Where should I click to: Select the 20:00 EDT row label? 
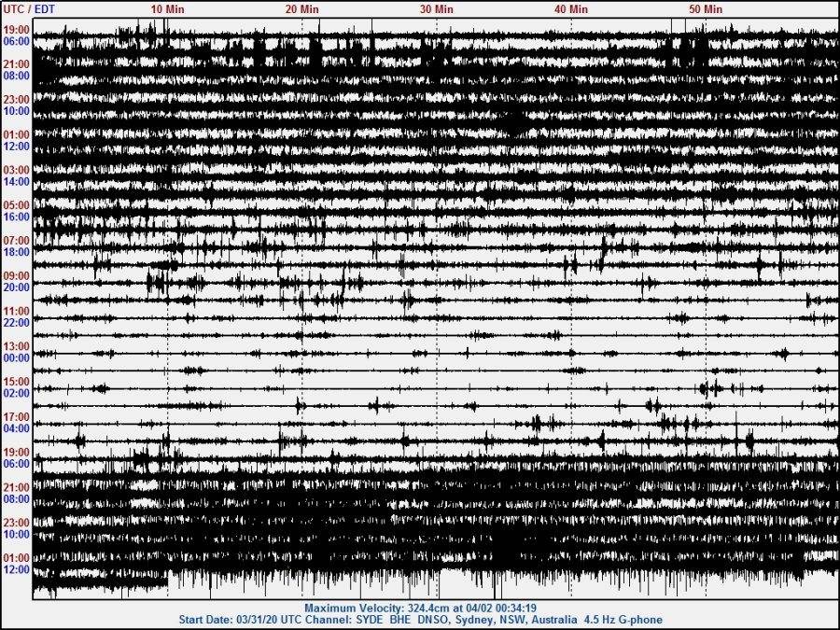coord(16,287)
